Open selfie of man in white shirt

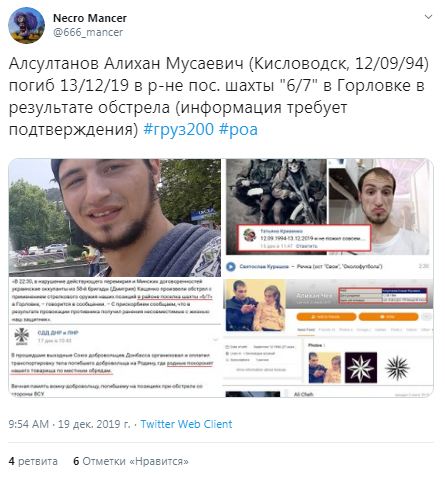point(379,207)
